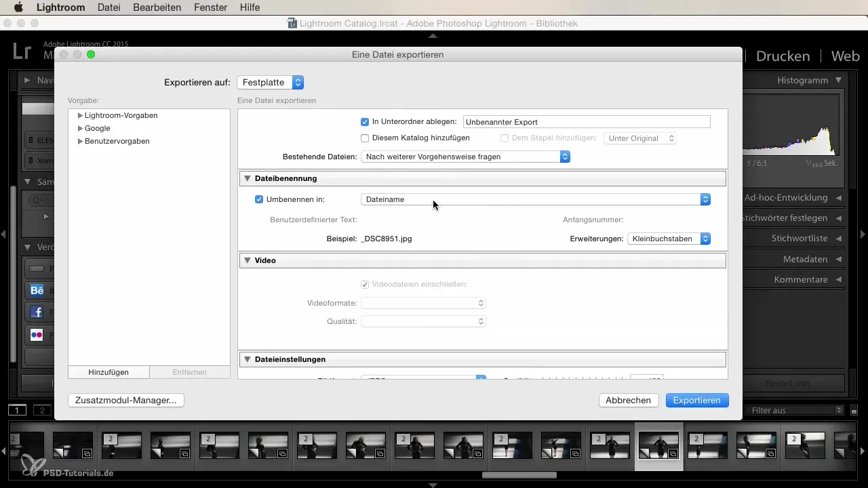Hide top module picker arrow
Image resolution: width=868 pixels, height=488 pixels.
coord(433,35)
